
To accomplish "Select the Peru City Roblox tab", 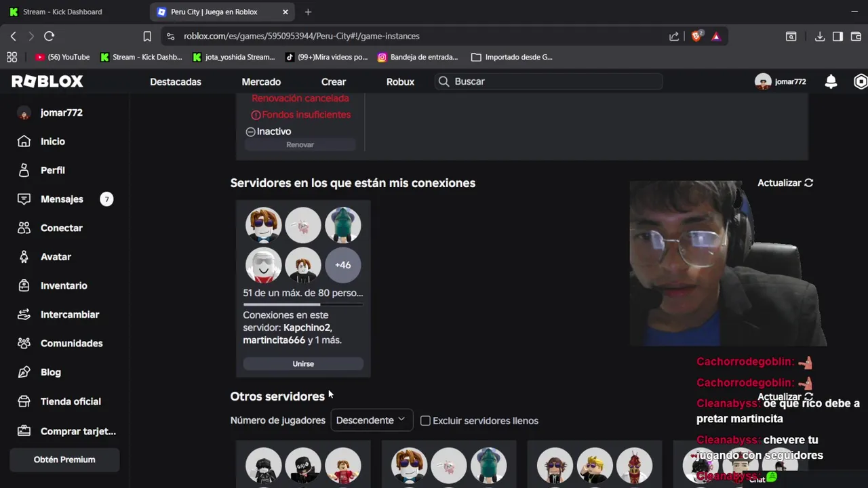I will 216,12.
